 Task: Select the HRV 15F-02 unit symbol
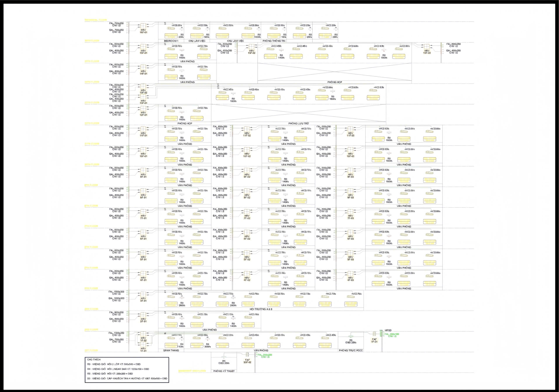click(x=251, y=46)
